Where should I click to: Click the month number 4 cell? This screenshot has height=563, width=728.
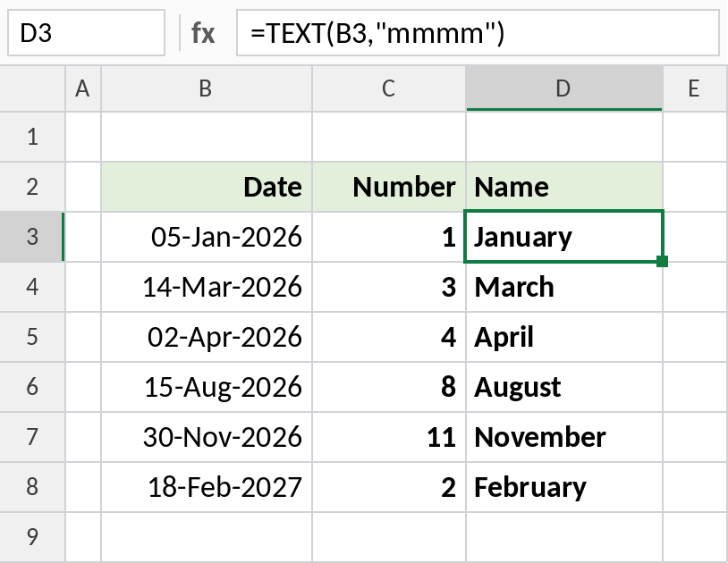[x=389, y=337]
